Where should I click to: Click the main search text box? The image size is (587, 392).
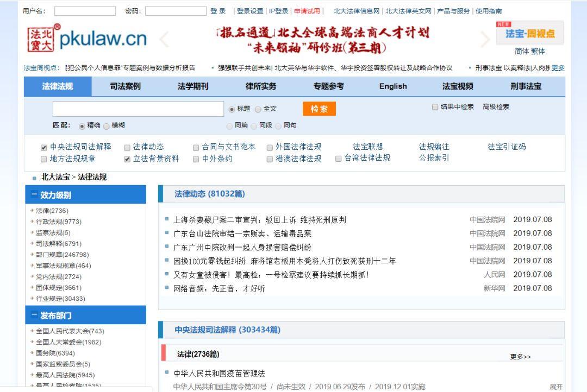click(138, 109)
